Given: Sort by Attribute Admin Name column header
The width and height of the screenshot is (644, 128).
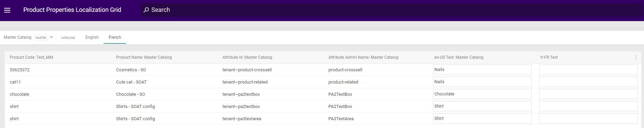Looking at the screenshot, I should point(363,57).
